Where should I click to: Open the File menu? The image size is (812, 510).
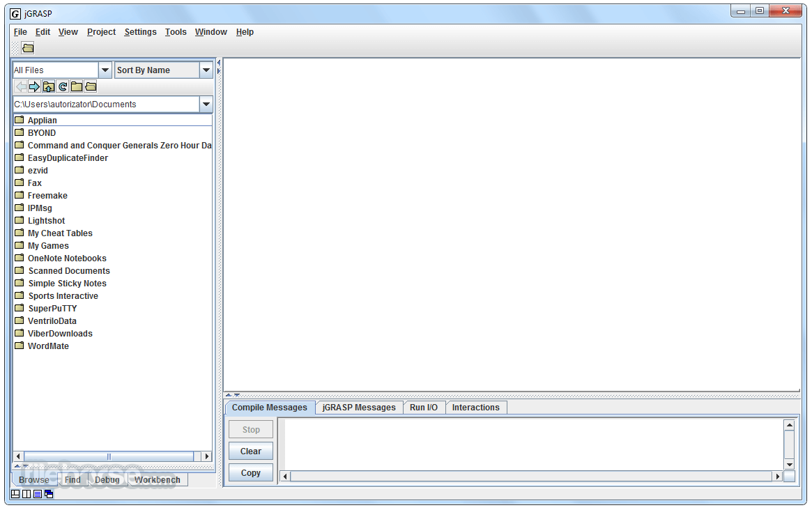[20, 32]
